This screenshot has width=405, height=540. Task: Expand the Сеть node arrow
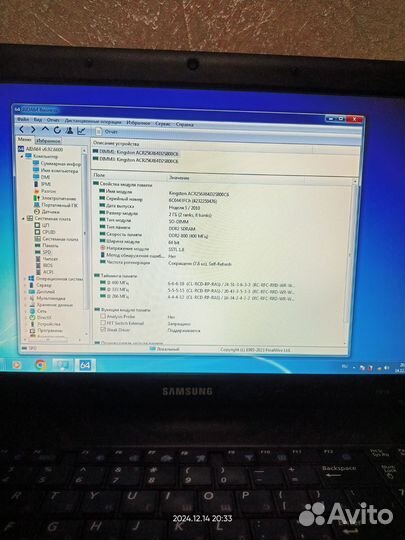pyautogui.click(x=26, y=311)
